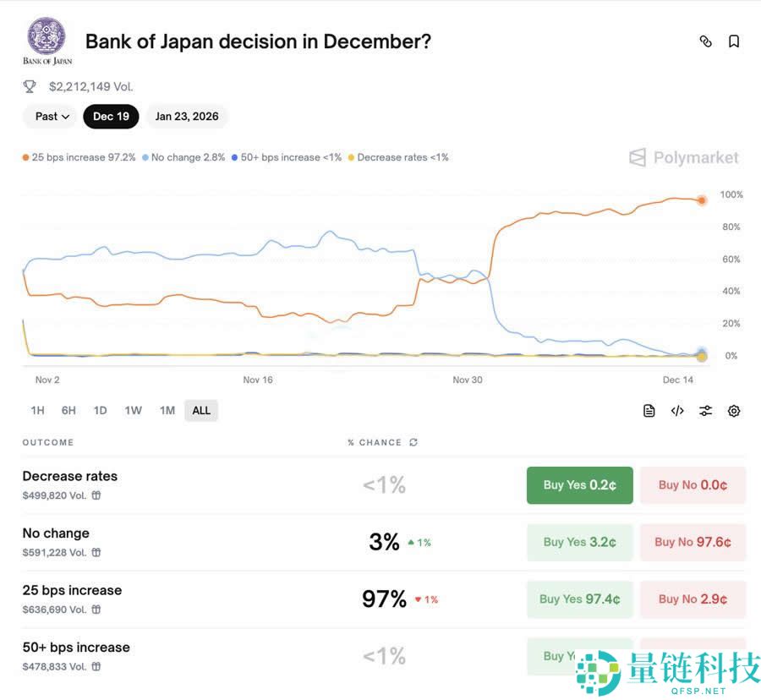Viewport: 761px width, 700px height.
Task: Toggle the '25 bps increase' legend series
Action: click(x=79, y=157)
